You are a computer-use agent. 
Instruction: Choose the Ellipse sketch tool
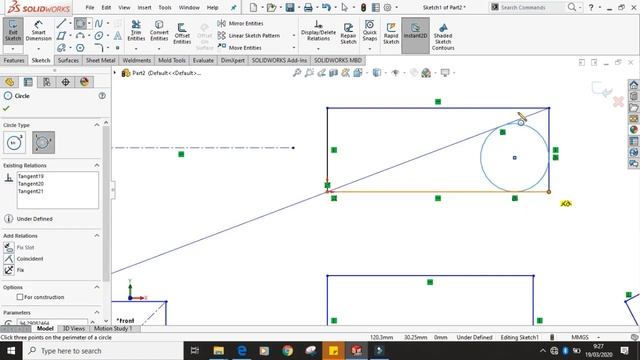pyautogui.click(x=99, y=36)
